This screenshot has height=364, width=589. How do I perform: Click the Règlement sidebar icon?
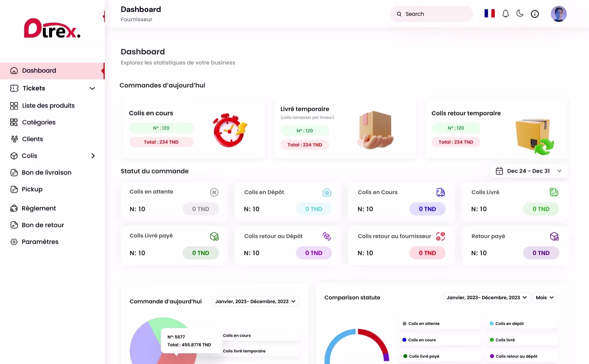click(14, 208)
